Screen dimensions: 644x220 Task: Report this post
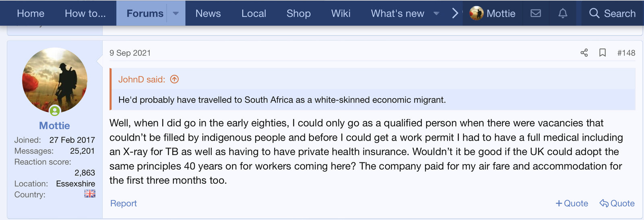(x=124, y=203)
